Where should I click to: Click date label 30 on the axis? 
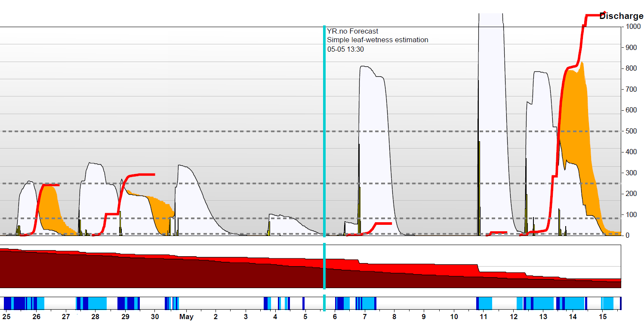coord(155,317)
